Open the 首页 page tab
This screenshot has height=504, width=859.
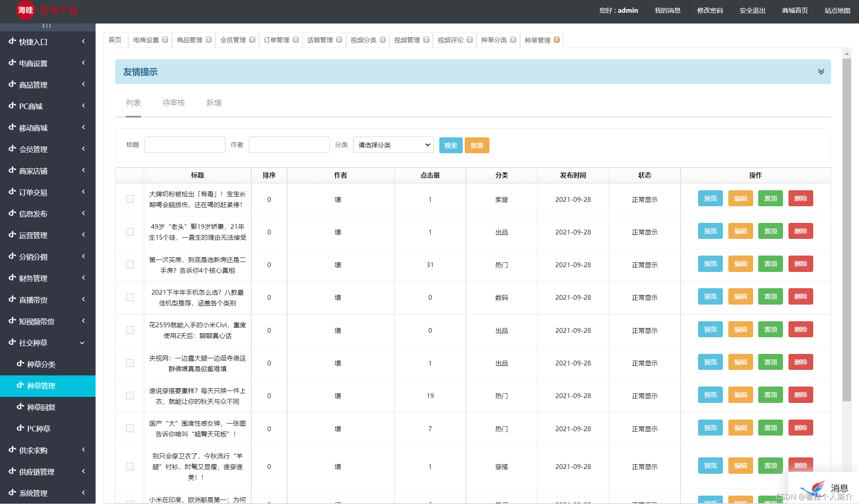[115, 40]
